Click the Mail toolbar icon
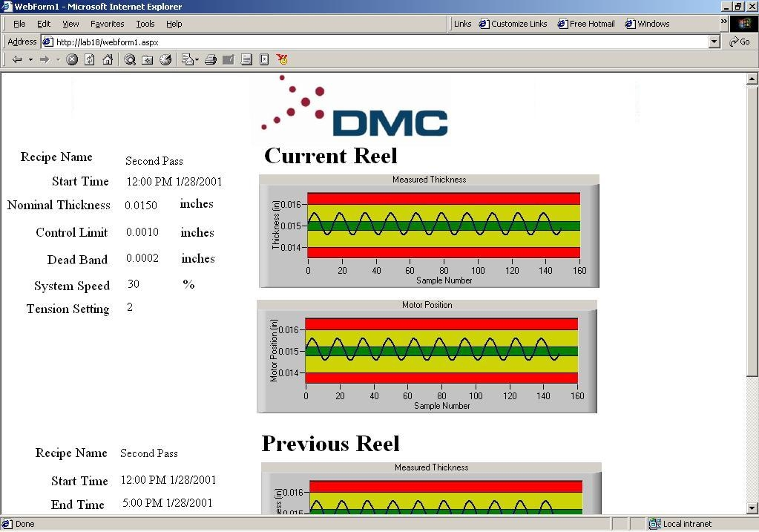759x532 pixels. [187, 59]
